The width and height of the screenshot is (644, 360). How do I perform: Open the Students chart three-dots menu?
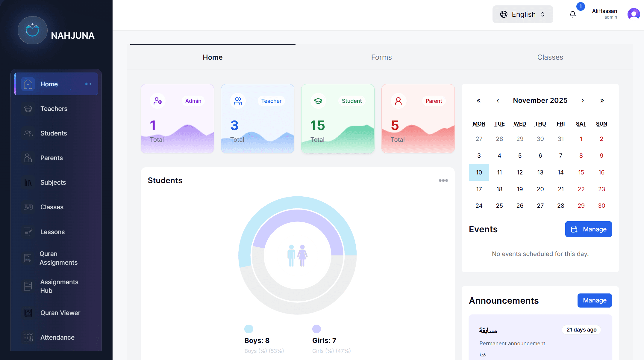coord(443,180)
